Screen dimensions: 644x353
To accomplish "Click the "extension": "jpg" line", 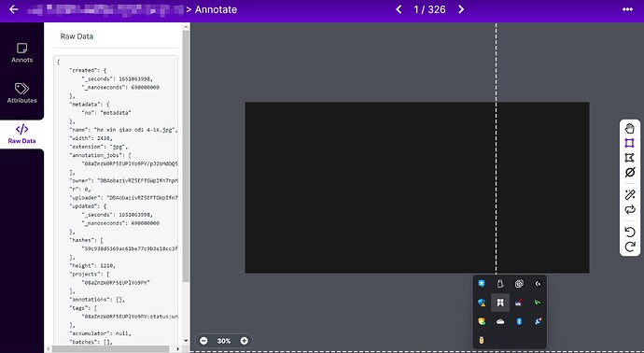I will coord(99,147).
